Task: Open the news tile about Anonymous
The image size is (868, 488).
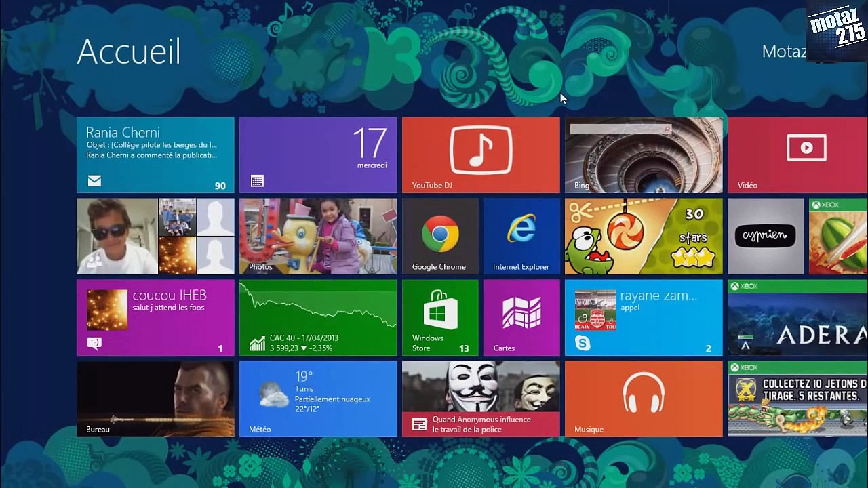Action: click(481, 399)
